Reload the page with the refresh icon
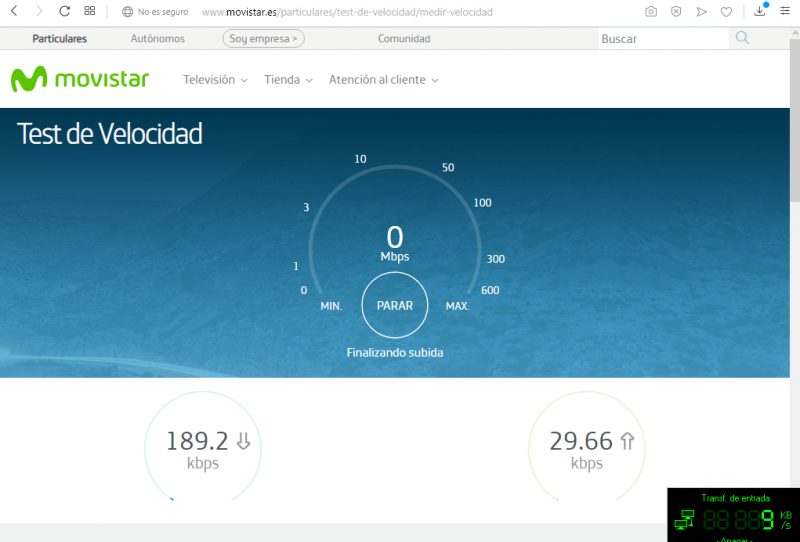 (x=64, y=11)
